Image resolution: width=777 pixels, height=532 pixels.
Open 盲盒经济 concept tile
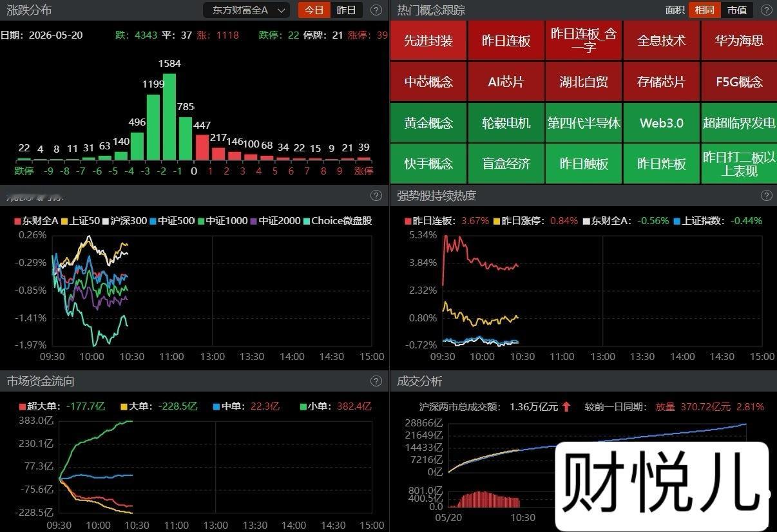[x=506, y=164]
